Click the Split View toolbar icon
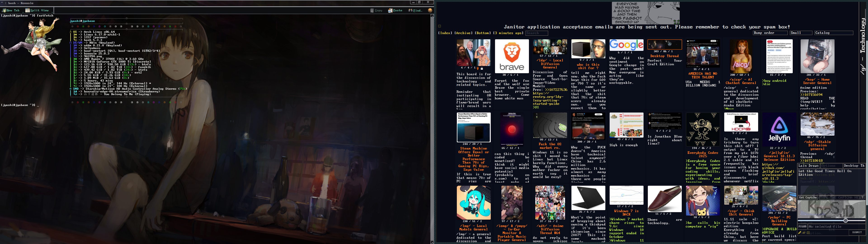The width and height of the screenshot is (868, 244). click(x=28, y=10)
